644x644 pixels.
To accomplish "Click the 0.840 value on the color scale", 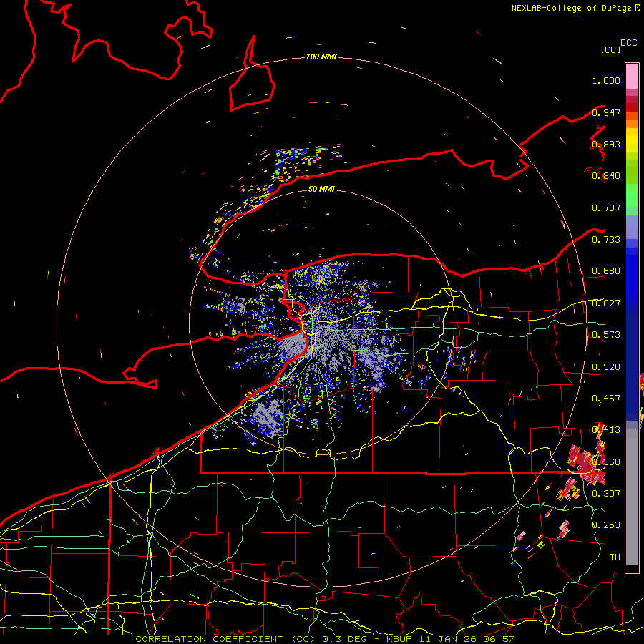I will (x=606, y=176).
